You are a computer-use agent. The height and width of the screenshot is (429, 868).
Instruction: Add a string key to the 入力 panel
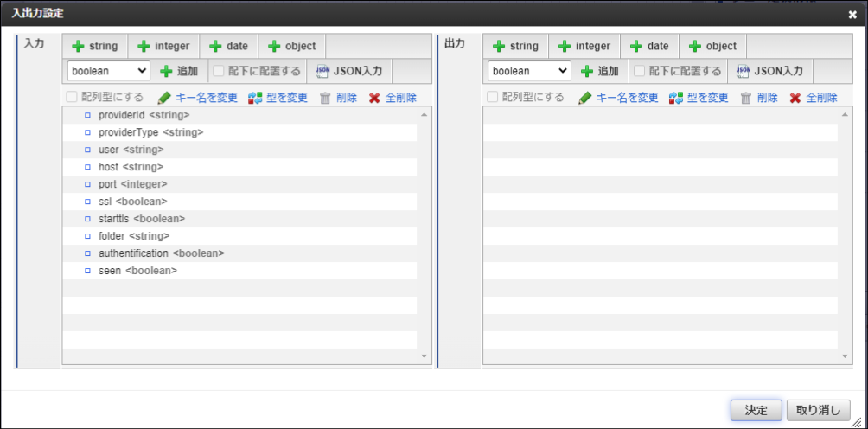point(95,46)
